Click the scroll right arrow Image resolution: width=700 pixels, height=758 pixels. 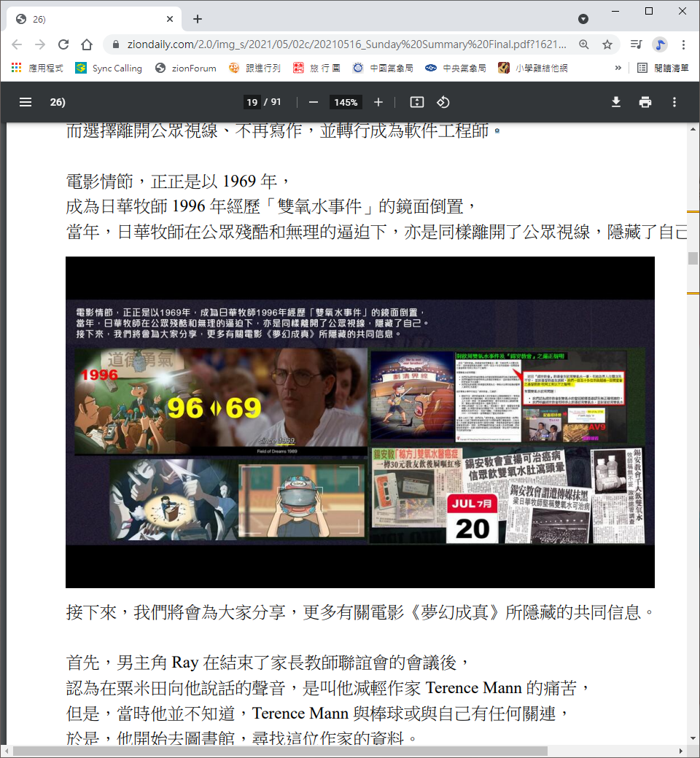[681, 751]
